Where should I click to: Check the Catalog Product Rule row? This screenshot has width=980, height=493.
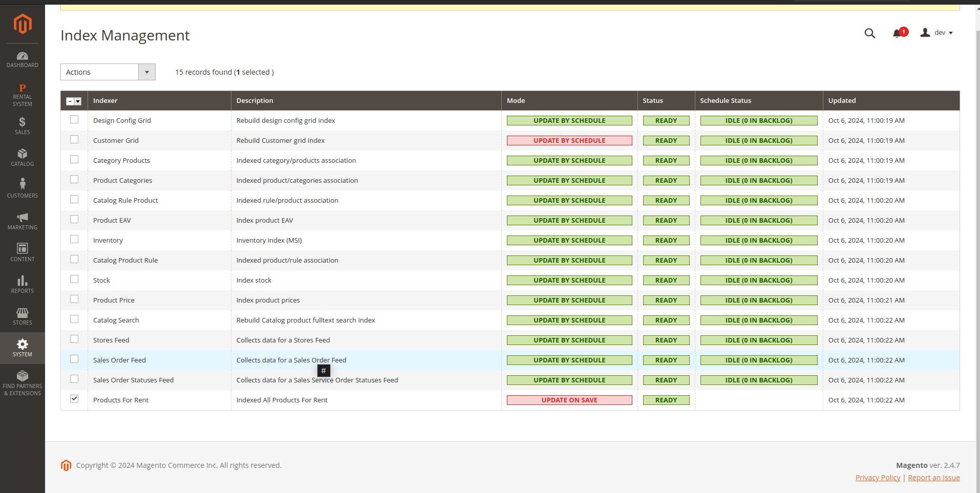[74, 259]
